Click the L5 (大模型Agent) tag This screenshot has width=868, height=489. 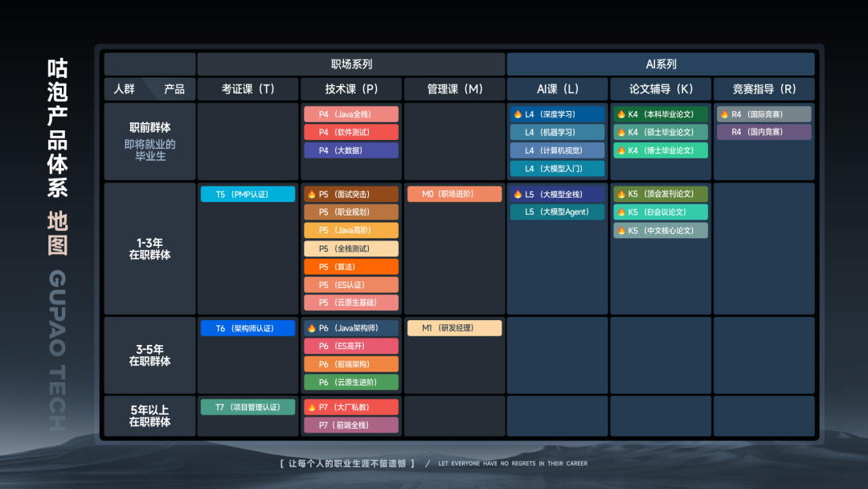(558, 212)
